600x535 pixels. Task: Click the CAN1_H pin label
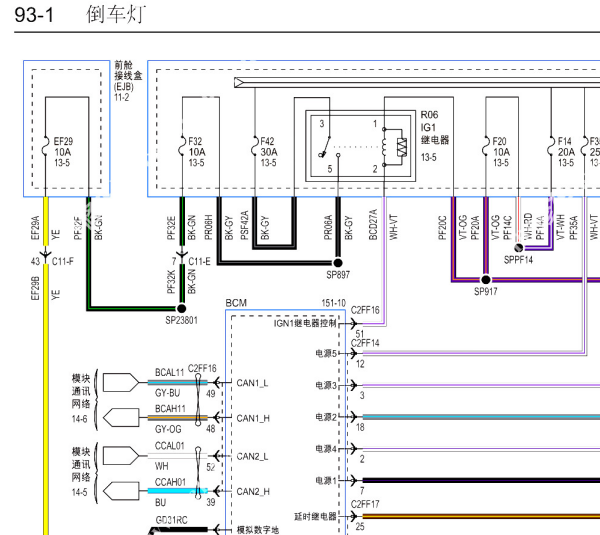(253, 418)
